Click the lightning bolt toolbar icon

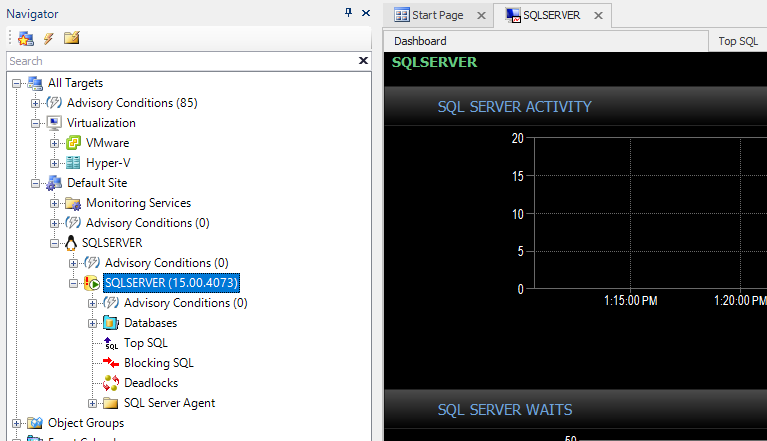tap(48, 38)
